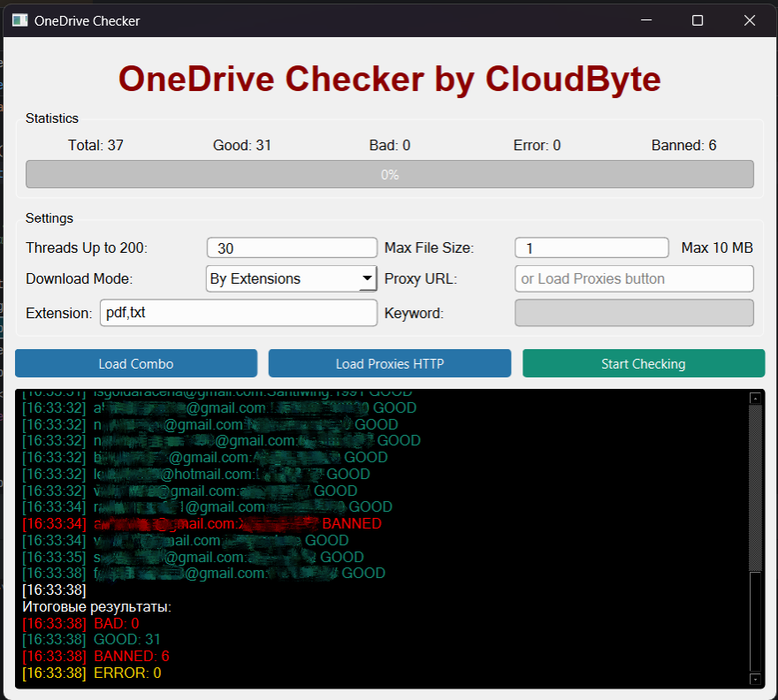Click the log line 'GOOD: 31'
Screen dimensions: 778x700
92,640
